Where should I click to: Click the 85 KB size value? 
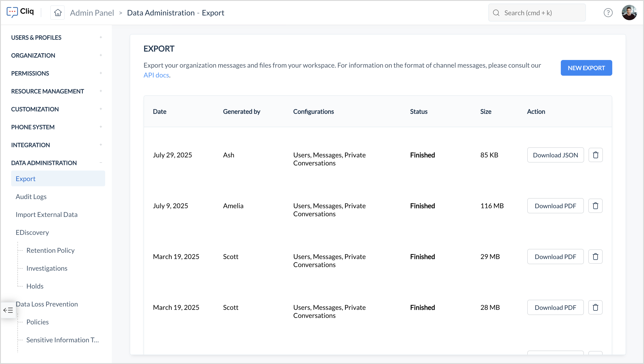click(489, 155)
